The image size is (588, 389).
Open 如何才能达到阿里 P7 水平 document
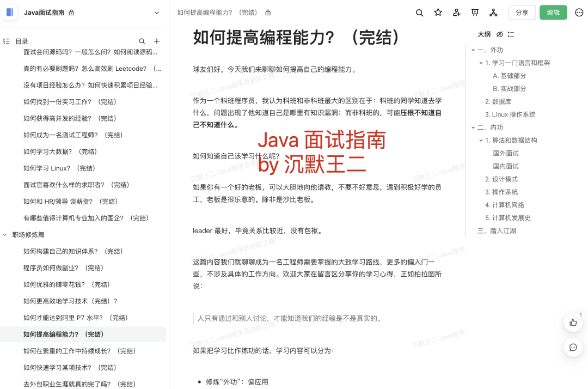pos(76,318)
